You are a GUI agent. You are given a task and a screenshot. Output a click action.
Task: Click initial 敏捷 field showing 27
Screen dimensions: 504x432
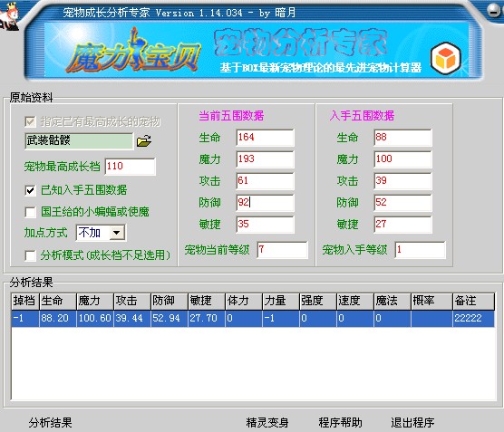tap(402, 225)
